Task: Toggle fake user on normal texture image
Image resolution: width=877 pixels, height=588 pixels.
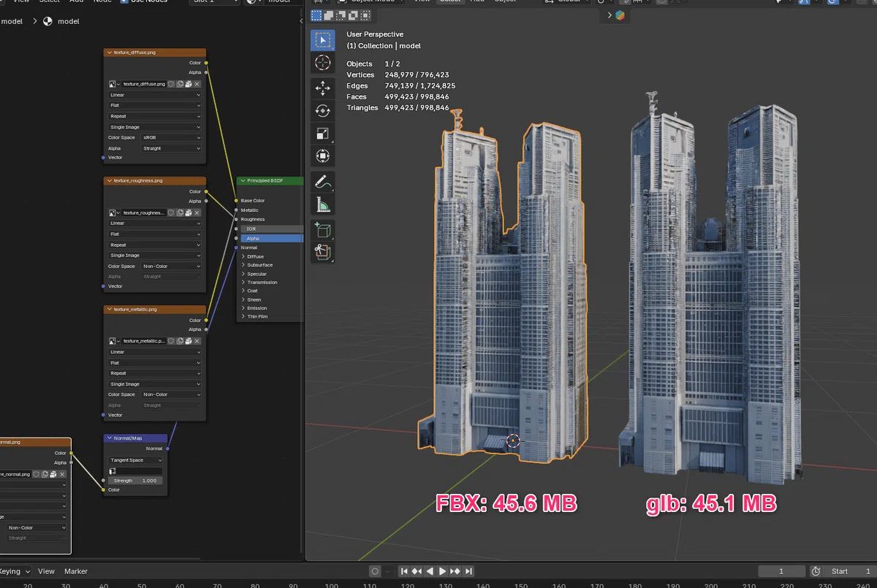Action: [x=37, y=474]
